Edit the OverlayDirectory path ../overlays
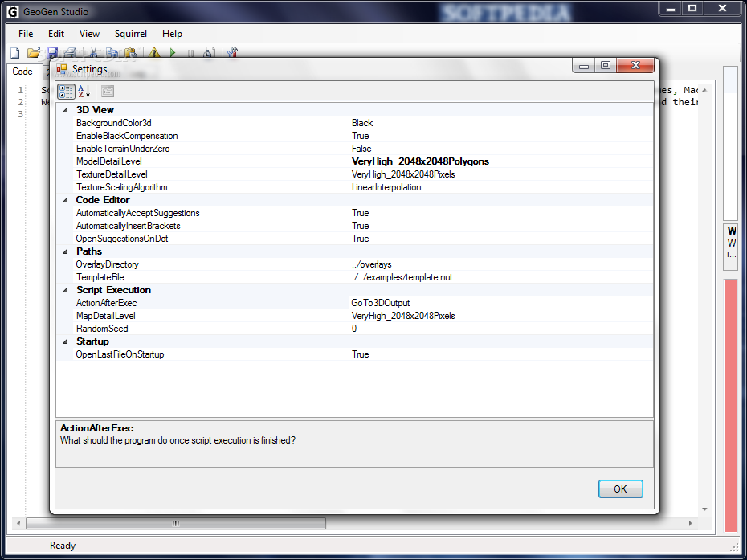 coord(500,264)
